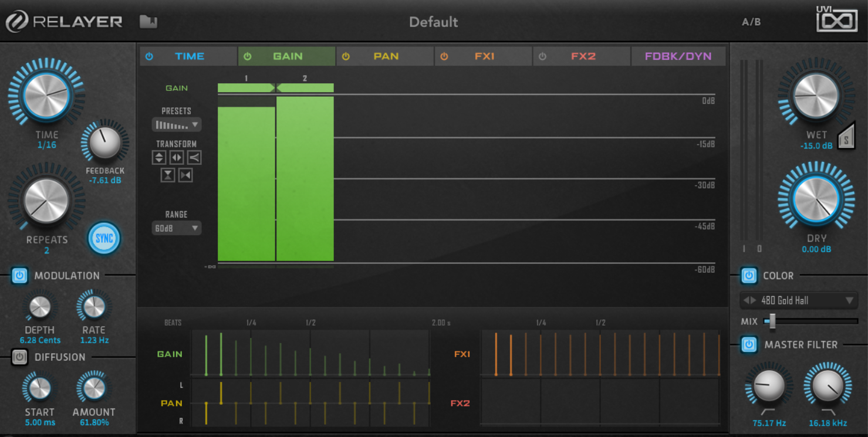
Task: Disable the Color power switch
Action: (x=748, y=275)
